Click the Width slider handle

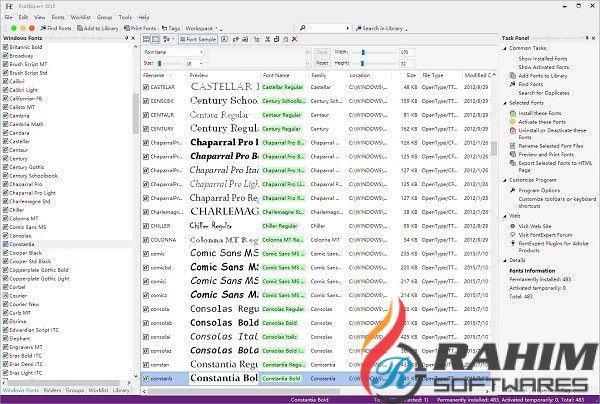point(363,52)
